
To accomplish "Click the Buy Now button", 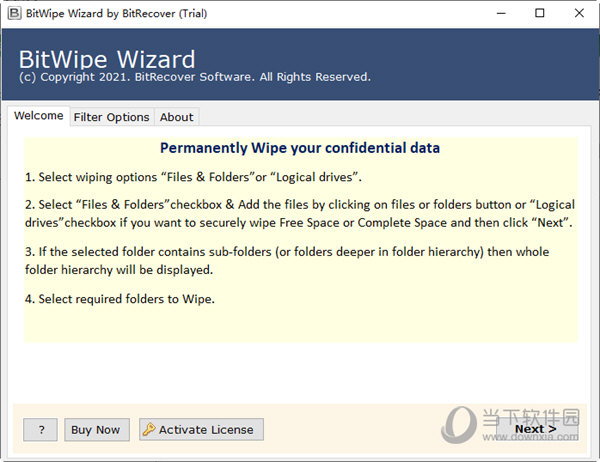I will coord(96,429).
